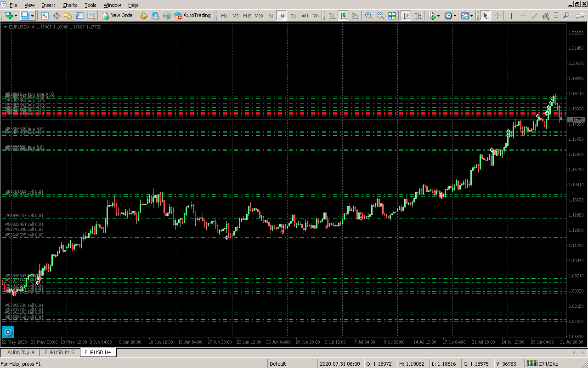Open the Insert menu
Image resolution: width=588 pixels, height=368 pixels.
pyautogui.click(x=48, y=5)
